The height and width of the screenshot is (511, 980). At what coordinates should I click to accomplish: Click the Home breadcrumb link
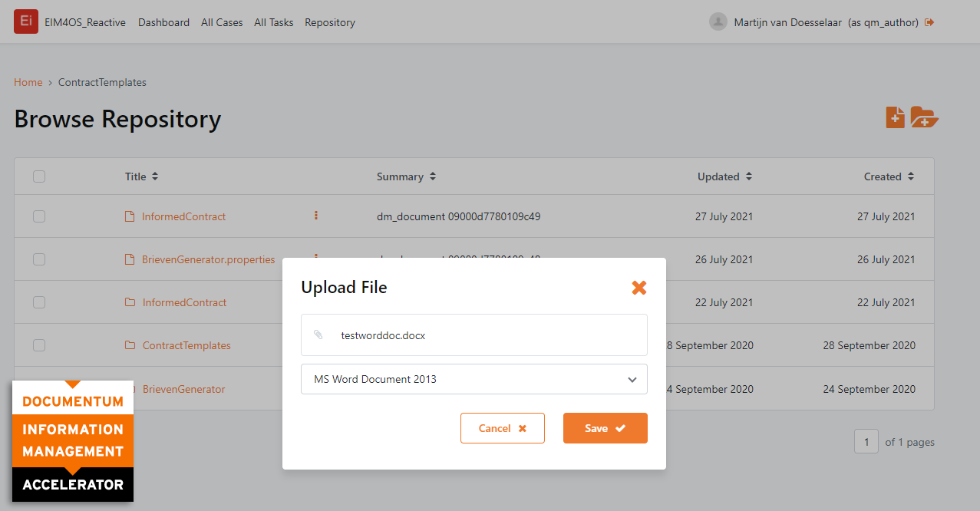[x=28, y=82]
